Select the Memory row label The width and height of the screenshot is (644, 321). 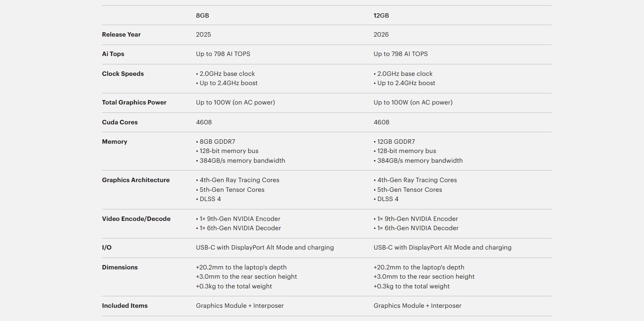coord(115,142)
